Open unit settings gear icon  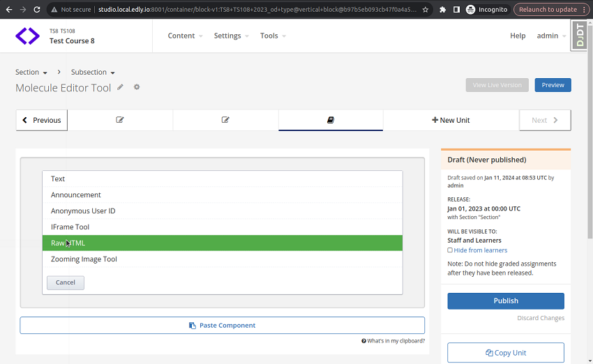coord(137,87)
